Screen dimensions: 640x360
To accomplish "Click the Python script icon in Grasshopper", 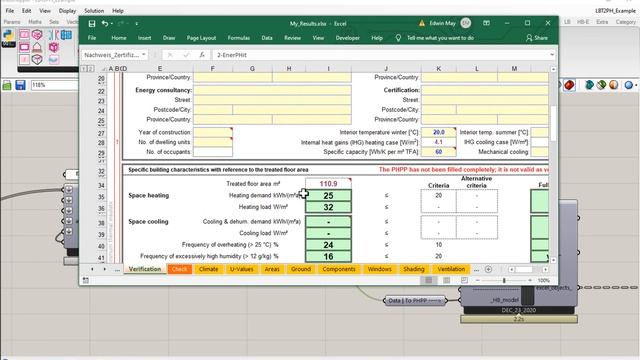I will pos(8,35).
